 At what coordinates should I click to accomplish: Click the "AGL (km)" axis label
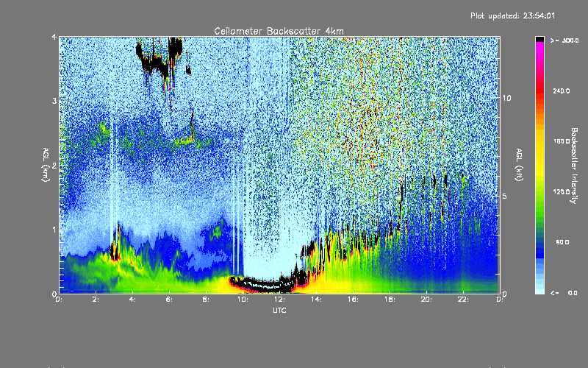click(46, 165)
